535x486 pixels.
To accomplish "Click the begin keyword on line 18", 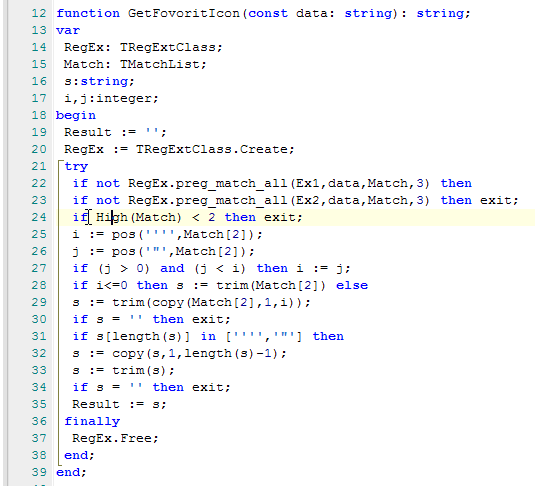I will pos(76,116).
